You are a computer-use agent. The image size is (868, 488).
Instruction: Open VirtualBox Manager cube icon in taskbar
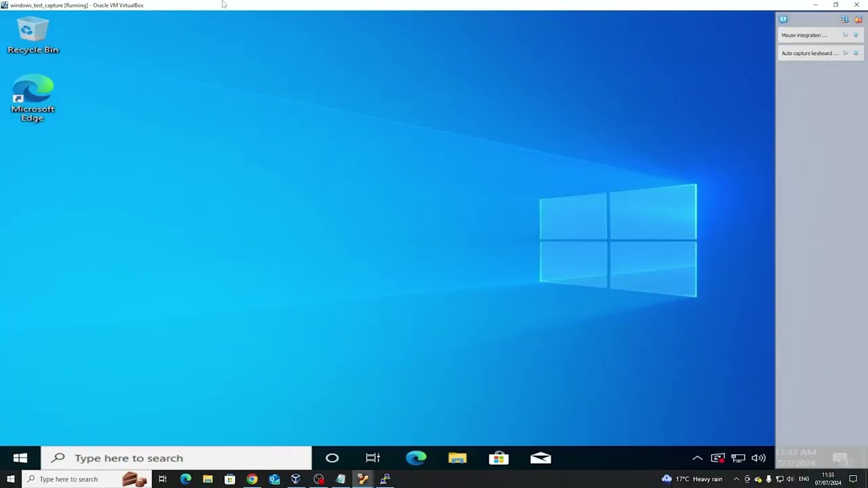point(296,479)
